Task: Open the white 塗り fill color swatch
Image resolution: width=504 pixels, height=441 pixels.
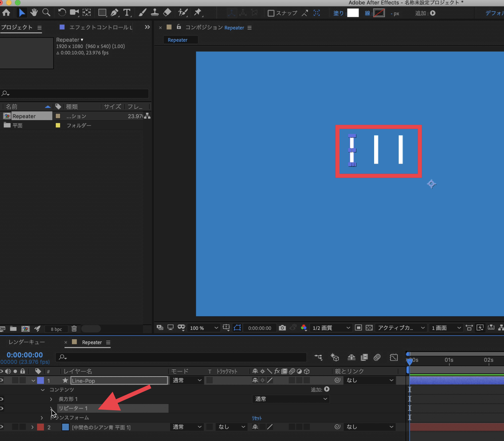Action: point(353,13)
